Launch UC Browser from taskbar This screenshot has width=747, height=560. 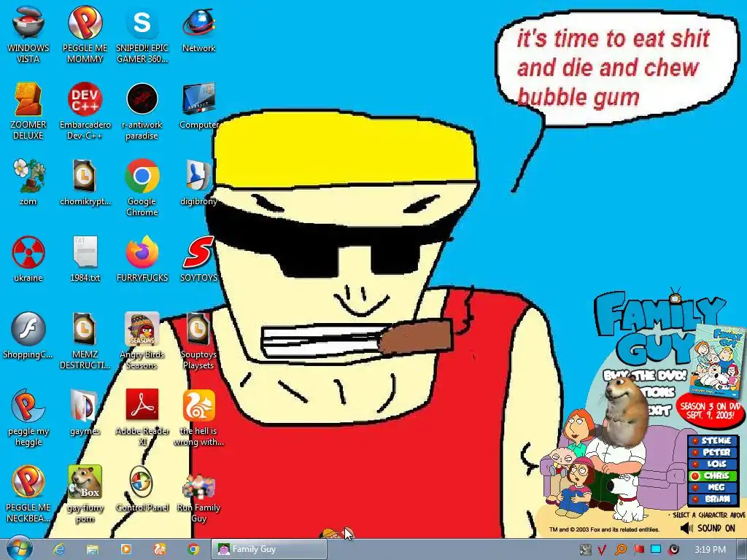click(159, 549)
